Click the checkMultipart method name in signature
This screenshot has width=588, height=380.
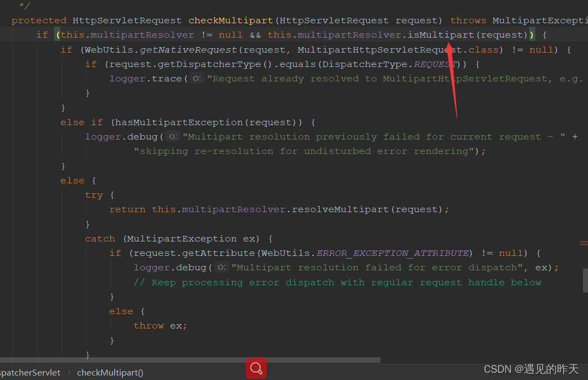point(231,20)
